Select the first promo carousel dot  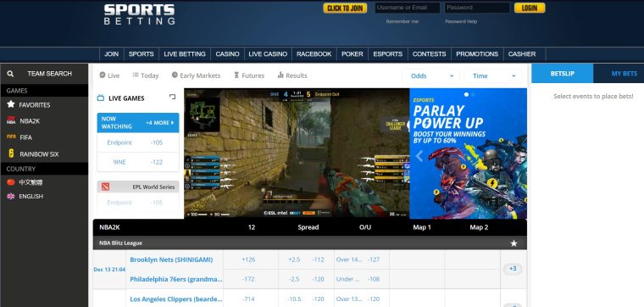pyautogui.click(x=466, y=94)
